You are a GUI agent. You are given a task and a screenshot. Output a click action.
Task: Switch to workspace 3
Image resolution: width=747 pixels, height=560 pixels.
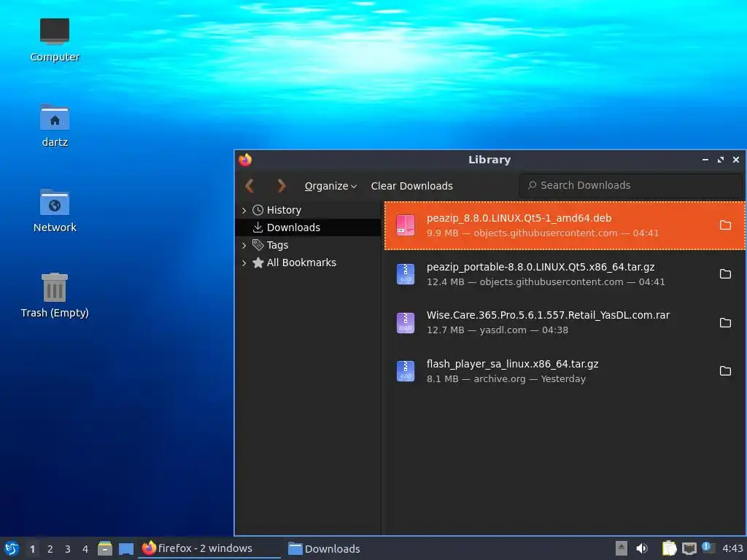point(68,549)
